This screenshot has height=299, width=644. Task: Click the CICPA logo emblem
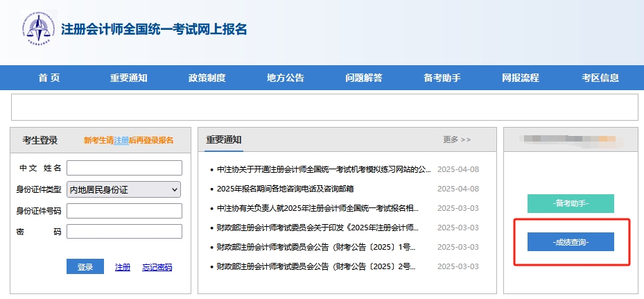point(37,28)
